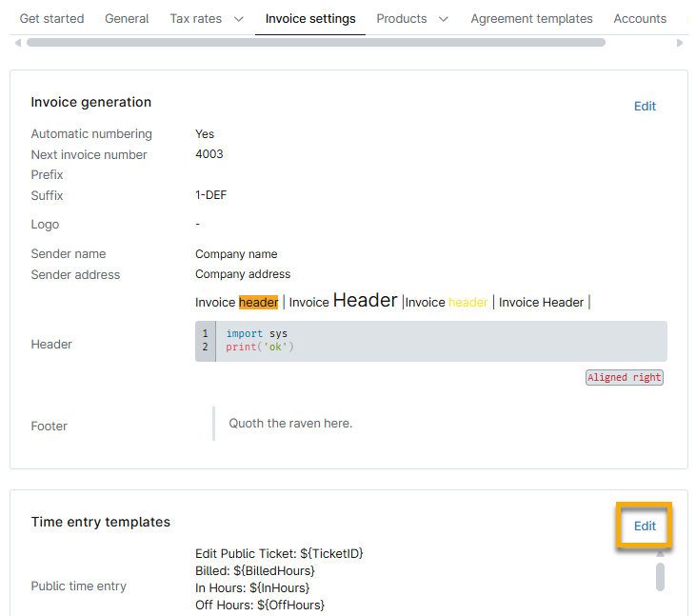The height and width of the screenshot is (616, 696).
Task: Click the Off Hours: ${OffHours} line
Action: pyautogui.click(x=260, y=605)
